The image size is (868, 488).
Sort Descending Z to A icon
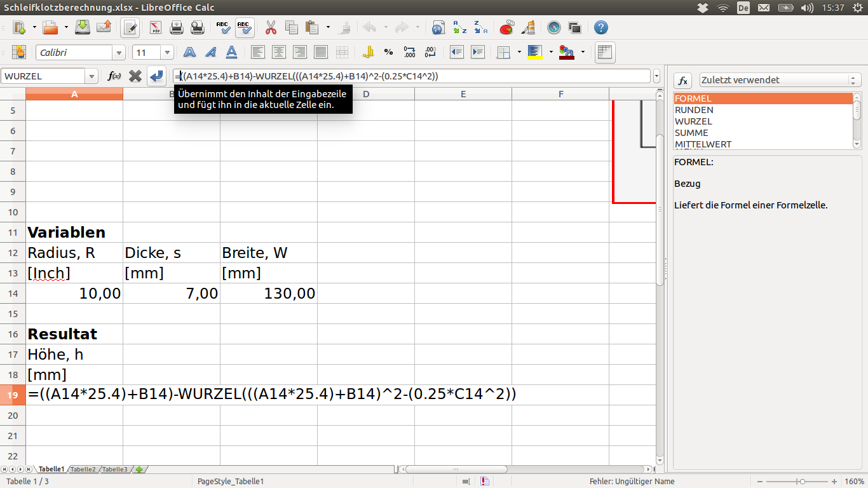(480, 28)
